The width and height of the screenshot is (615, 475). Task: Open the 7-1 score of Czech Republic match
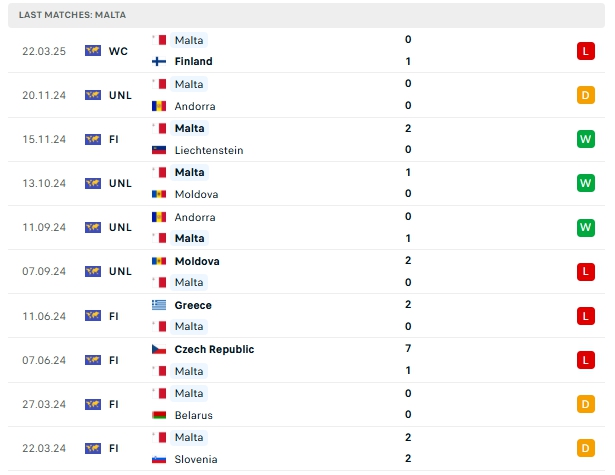(x=408, y=359)
